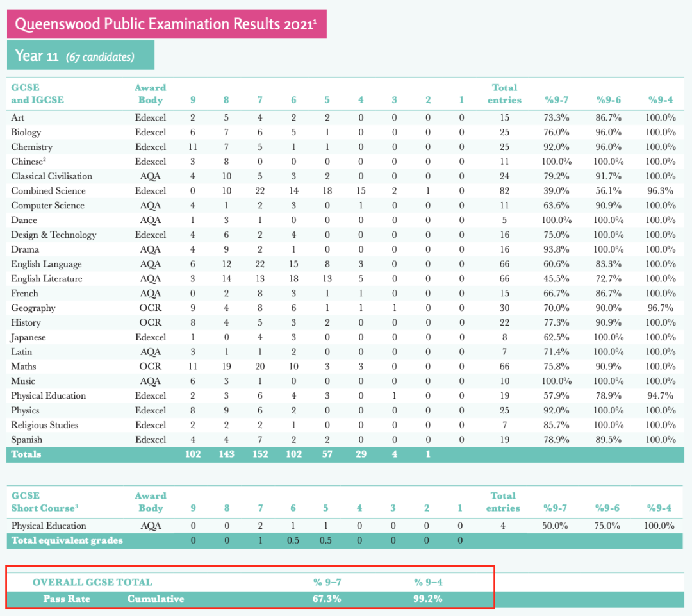Click the "45.5%" value for English Literature
692x616 pixels.
tap(557, 279)
